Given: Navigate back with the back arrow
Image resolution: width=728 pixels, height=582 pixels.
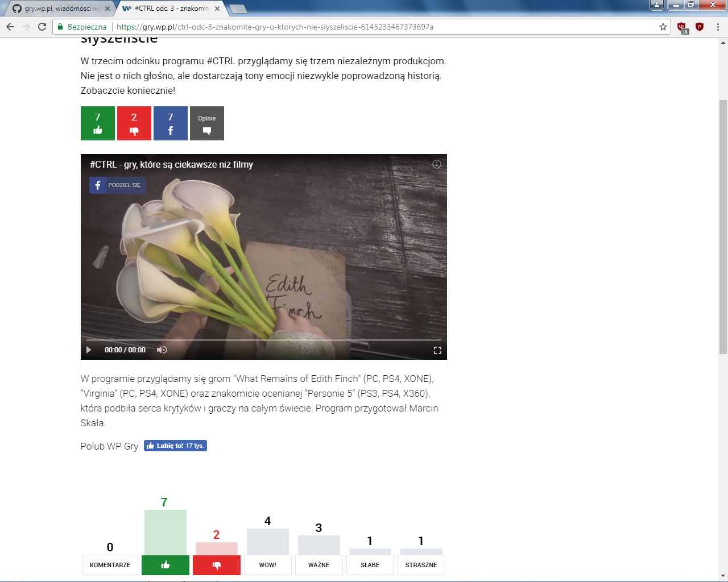Looking at the screenshot, I should (10, 26).
